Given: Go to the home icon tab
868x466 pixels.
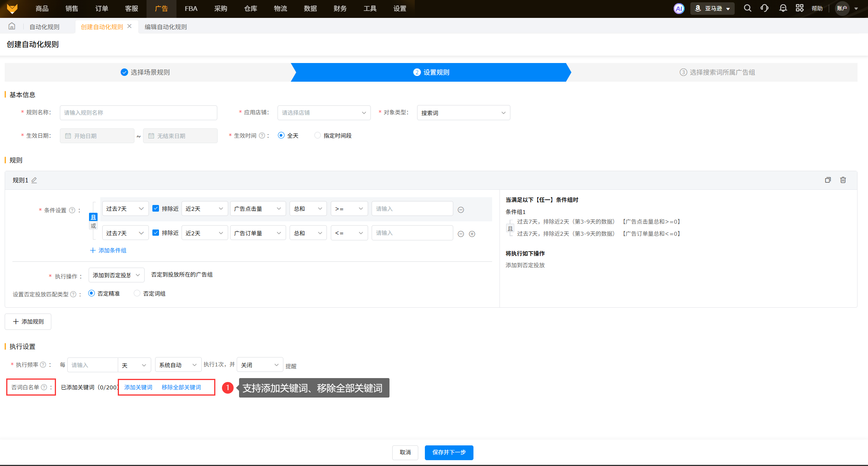Looking at the screenshot, I should click(12, 26).
